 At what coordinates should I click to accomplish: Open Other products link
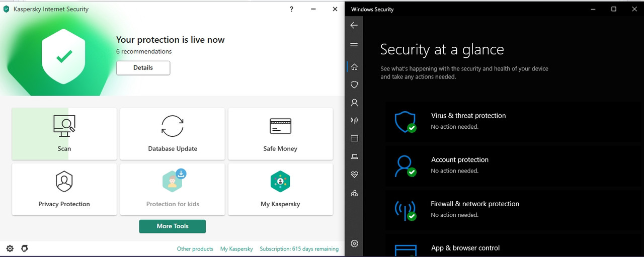(195, 249)
